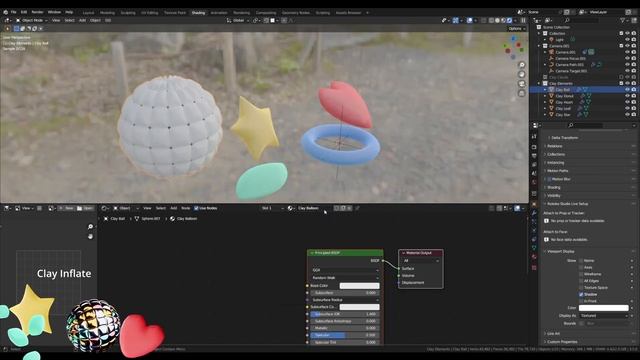The width and height of the screenshot is (640, 360).
Task: Open the Object Mode dropdown
Action: coord(31,20)
